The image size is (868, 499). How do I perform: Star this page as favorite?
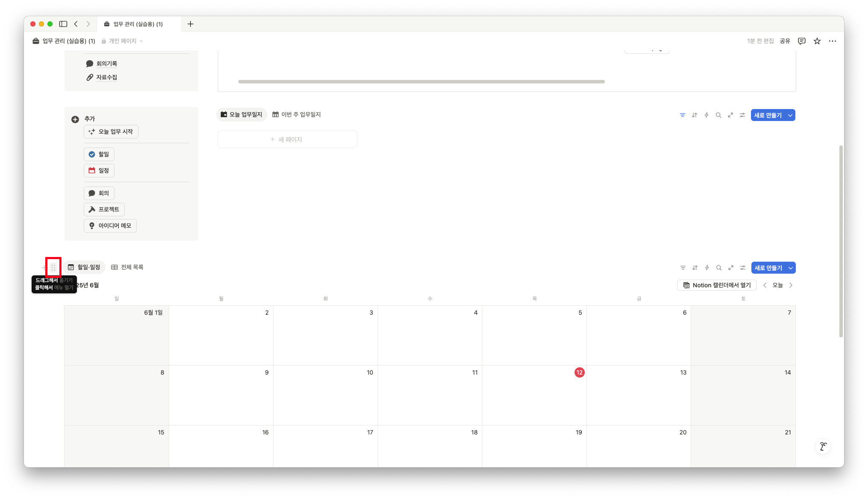click(x=817, y=41)
